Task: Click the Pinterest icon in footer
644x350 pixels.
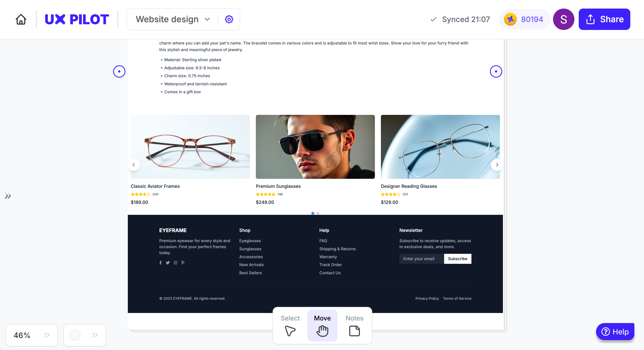Action: [183, 262]
